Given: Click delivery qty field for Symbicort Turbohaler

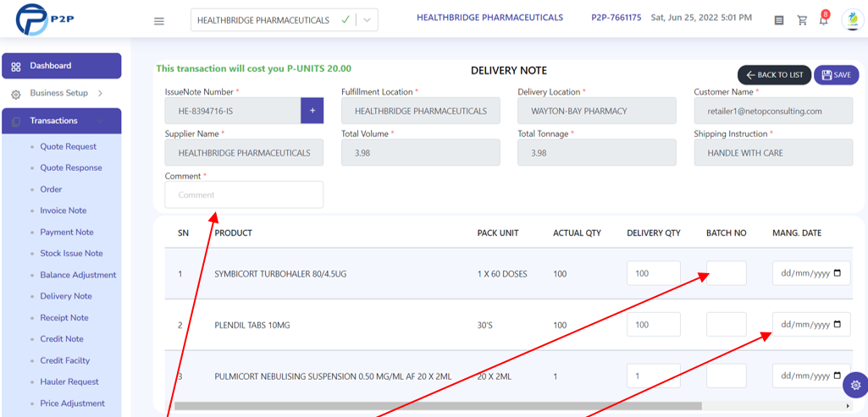Looking at the screenshot, I should [x=654, y=273].
